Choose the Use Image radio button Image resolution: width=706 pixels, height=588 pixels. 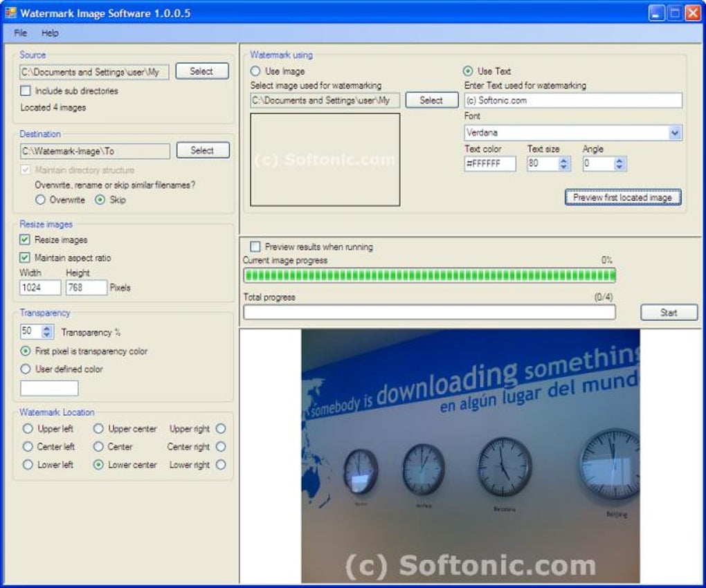point(255,71)
